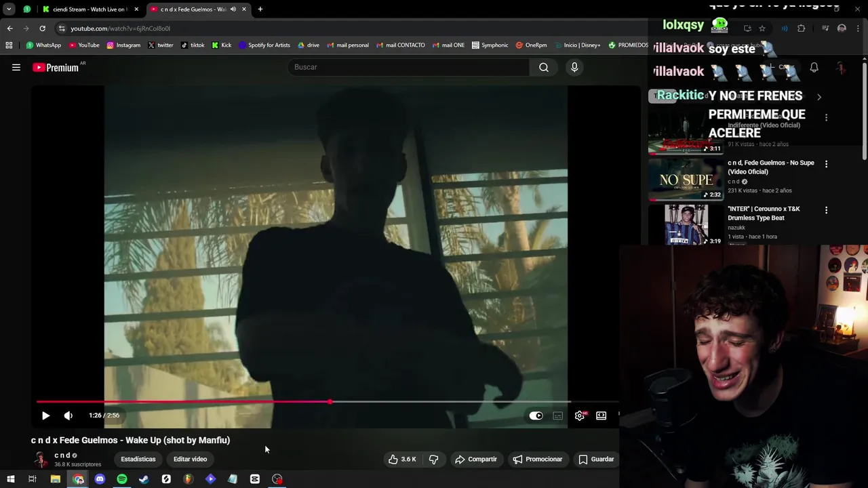868x488 pixels.
Task: Open Symphonic bookmark
Action: point(490,45)
